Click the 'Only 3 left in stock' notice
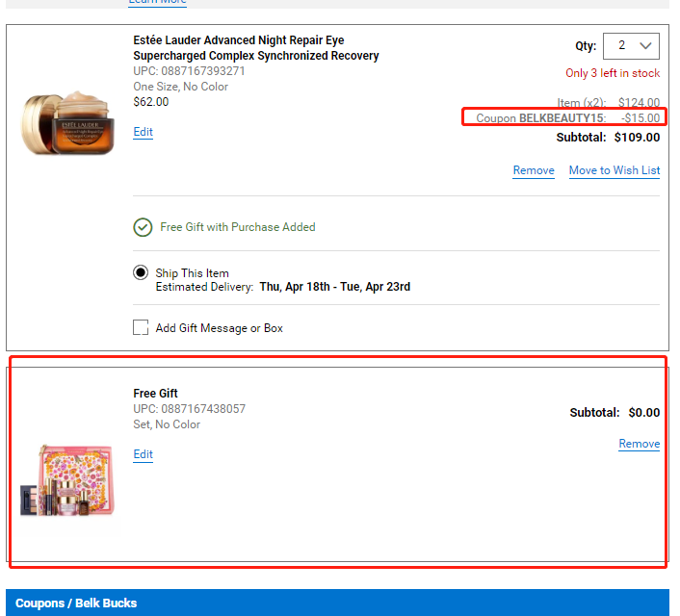Viewport: 680px width, 616px height. pos(613,73)
